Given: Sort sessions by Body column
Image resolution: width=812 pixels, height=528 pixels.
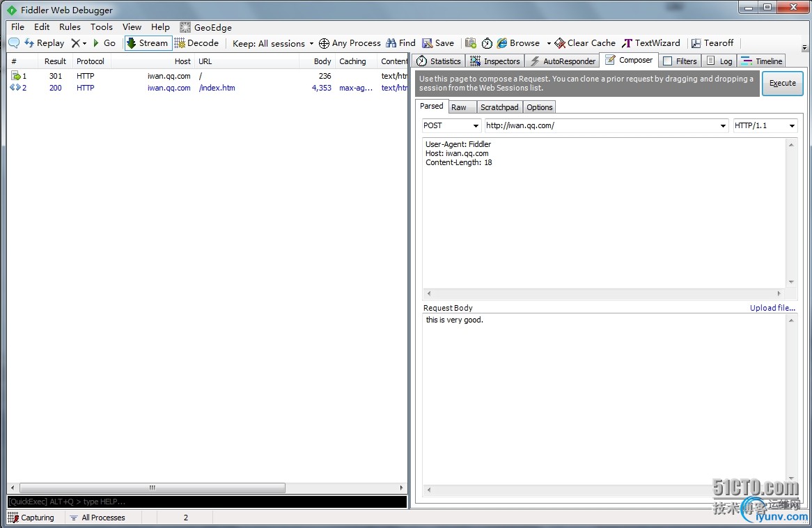Looking at the screenshot, I should click(x=318, y=61).
